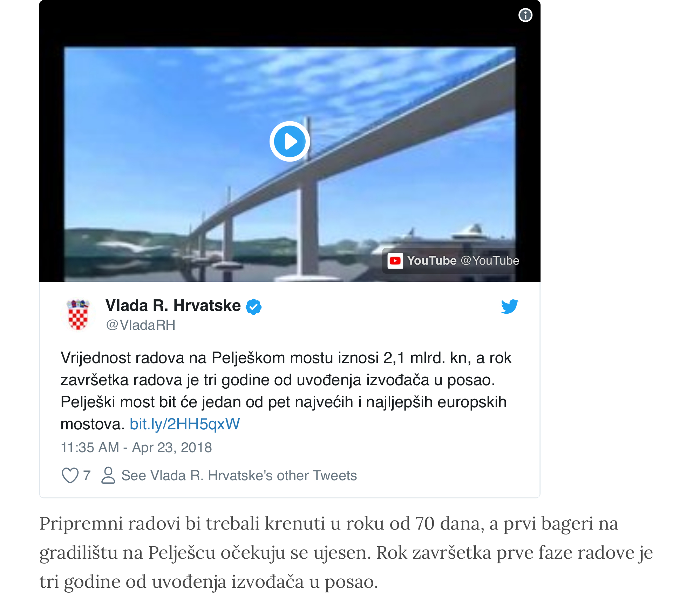Click the blue verified badge

[x=253, y=307]
